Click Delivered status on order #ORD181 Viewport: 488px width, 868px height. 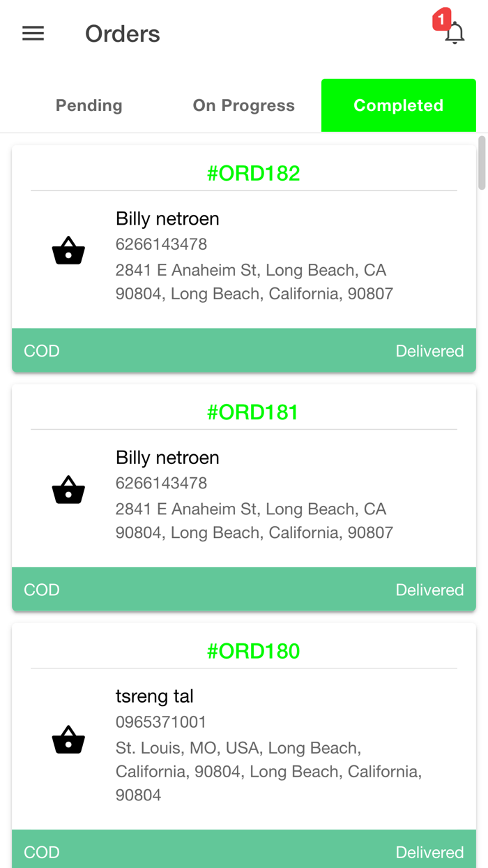click(429, 590)
